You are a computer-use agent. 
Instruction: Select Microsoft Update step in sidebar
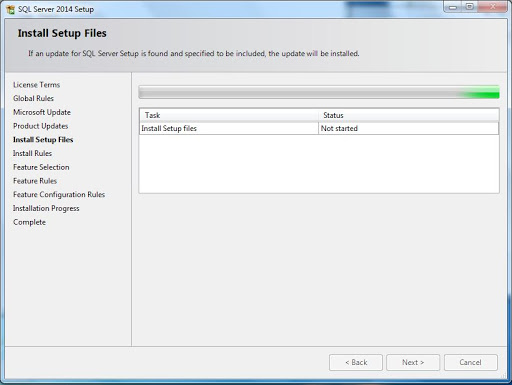(x=42, y=112)
